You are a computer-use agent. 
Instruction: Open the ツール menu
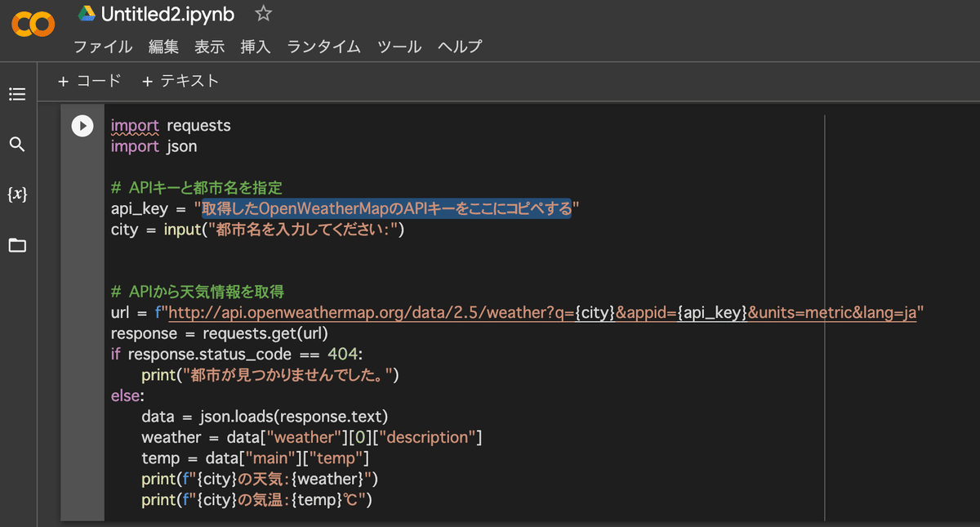pos(399,47)
